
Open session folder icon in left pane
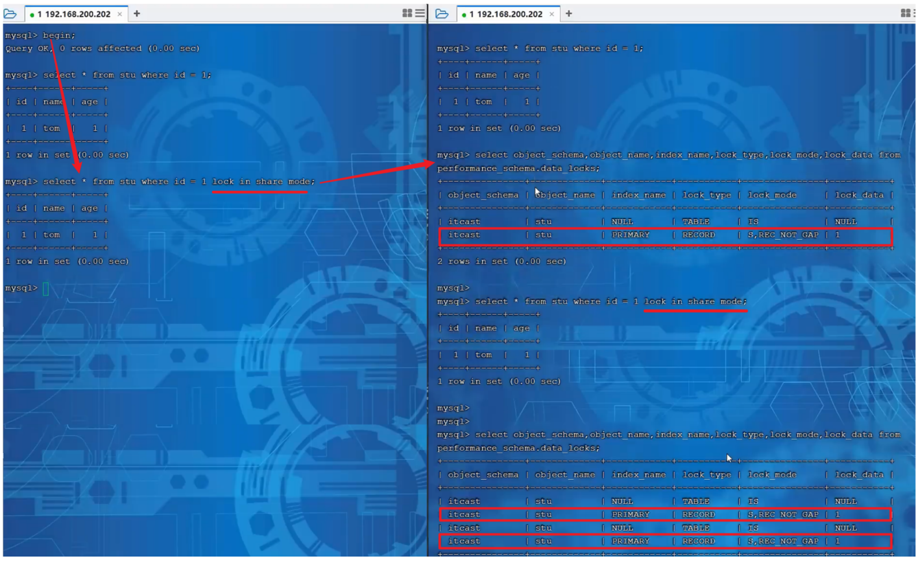tap(10, 14)
